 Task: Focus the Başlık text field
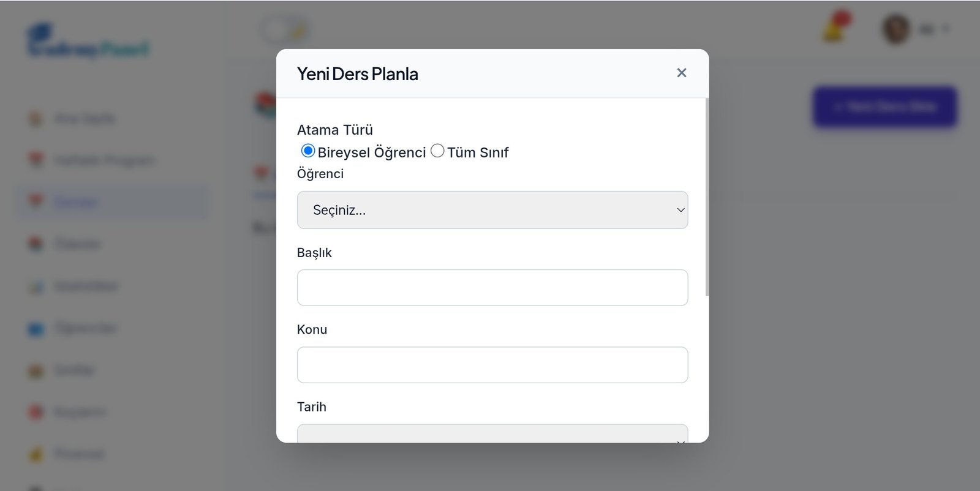[x=492, y=288]
